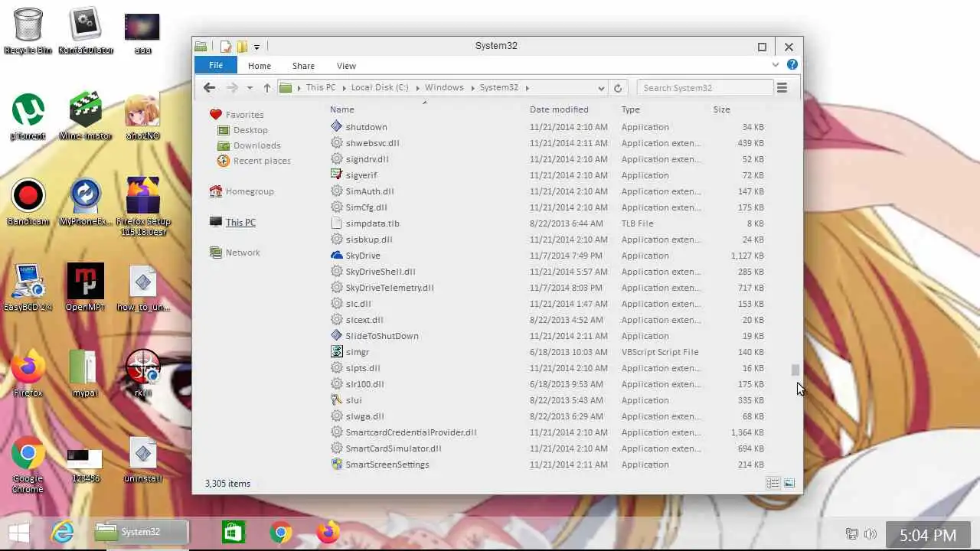This screenshot has height=551, width=980.
Task: Open the Customize Quick Access Toolbar dropdown
Action: [x=256, y=47]
